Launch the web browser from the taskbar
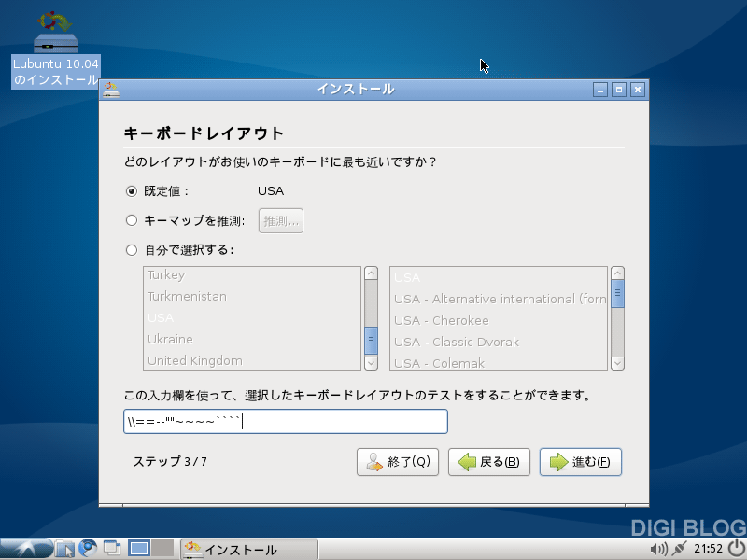 point(88,549)
